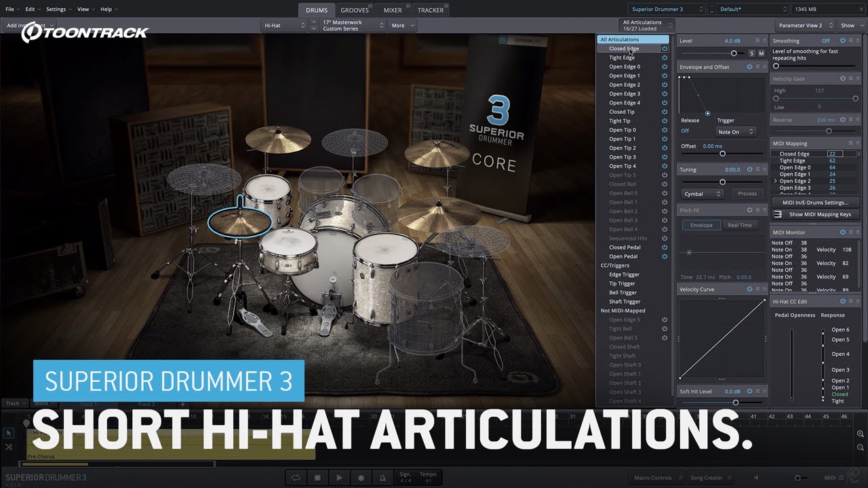Open Macro Controls in bottom bar
The height and width of the screenshot is (488, 868).
pyautogui.click(x=655, y=478)
